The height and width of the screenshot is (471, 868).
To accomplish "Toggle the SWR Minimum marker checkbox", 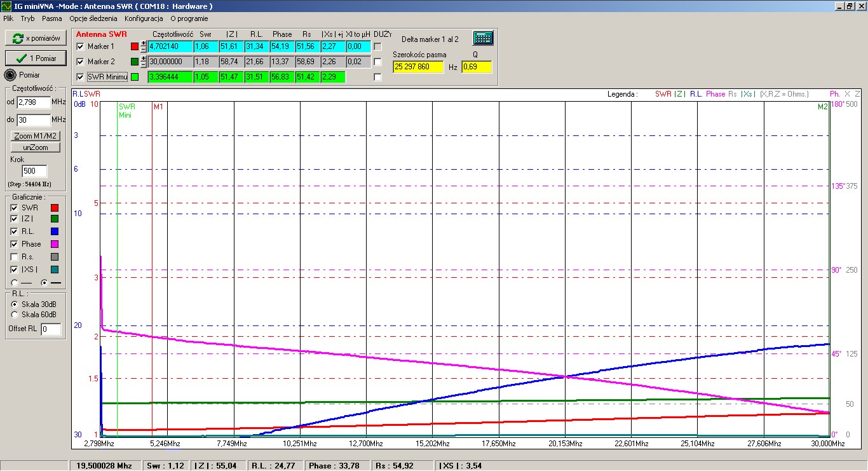I will click(80, 77).
